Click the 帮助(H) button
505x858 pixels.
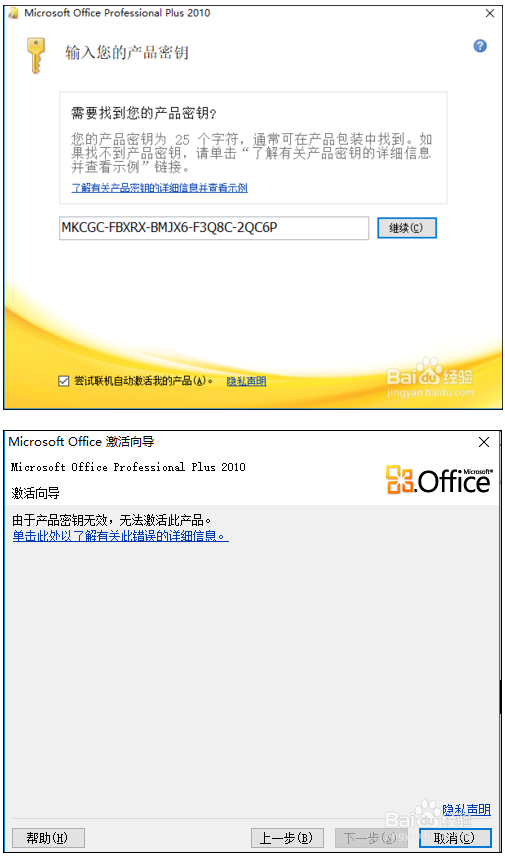[48, 837]
